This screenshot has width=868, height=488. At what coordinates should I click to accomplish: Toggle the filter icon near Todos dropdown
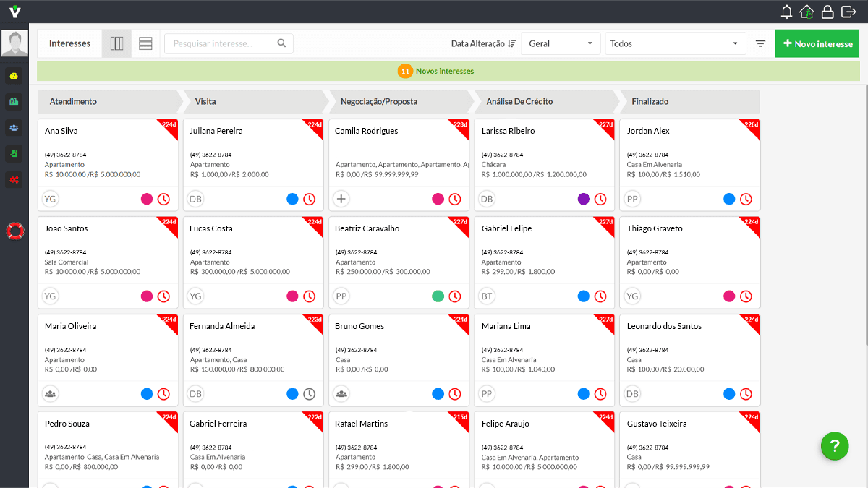pos(760,43)
